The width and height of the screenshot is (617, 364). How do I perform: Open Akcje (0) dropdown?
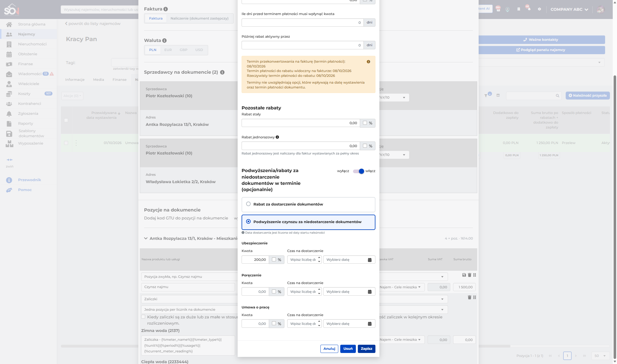[72, 96]
